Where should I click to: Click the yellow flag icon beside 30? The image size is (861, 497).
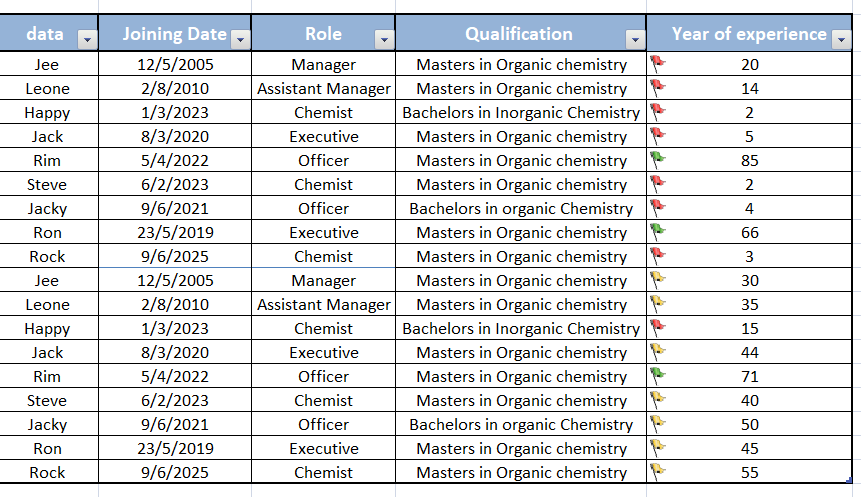(657, 280)
